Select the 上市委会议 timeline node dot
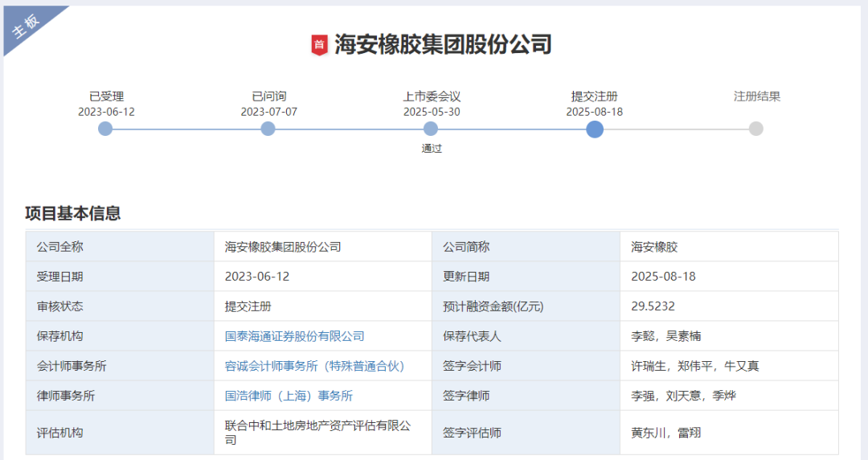 pyautogui.click(x=431, y=129)
